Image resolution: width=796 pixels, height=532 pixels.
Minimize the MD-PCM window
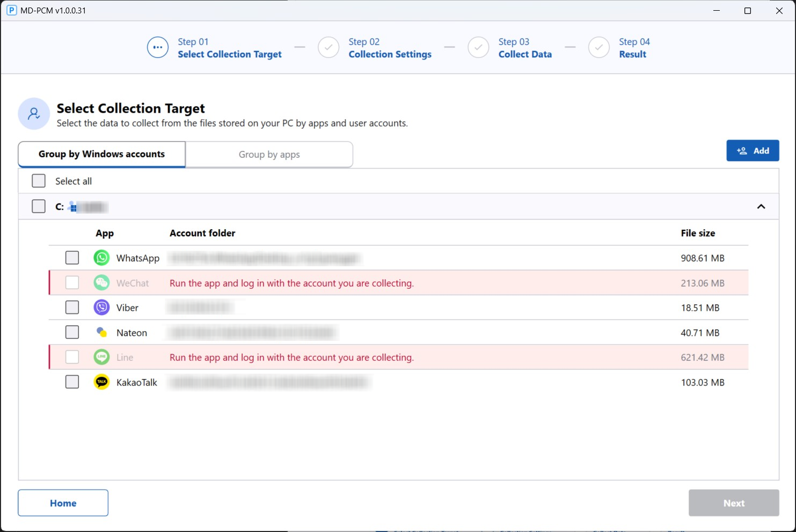click(x=716, y=11)
